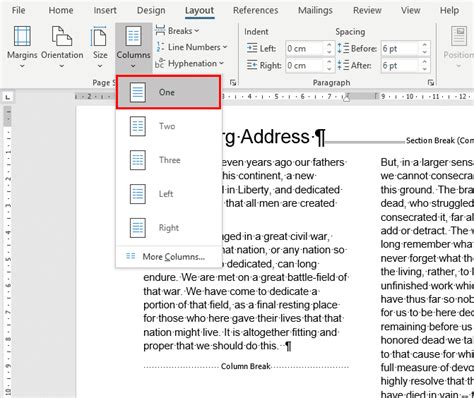The width and height of the screenshot is (474, 398).
Task: Open the File tab
Action: pos(18,10)
